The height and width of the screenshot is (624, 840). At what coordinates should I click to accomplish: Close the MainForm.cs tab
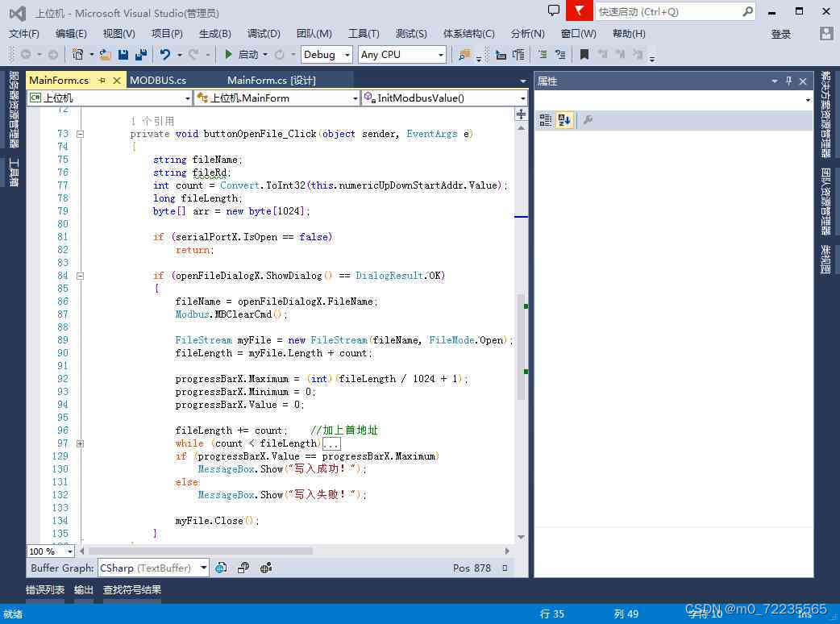pyautogui.click(x=117, y=81)
